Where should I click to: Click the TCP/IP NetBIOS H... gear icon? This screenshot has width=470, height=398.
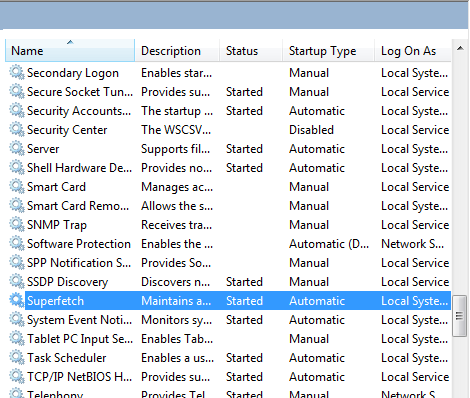point(17,377)
